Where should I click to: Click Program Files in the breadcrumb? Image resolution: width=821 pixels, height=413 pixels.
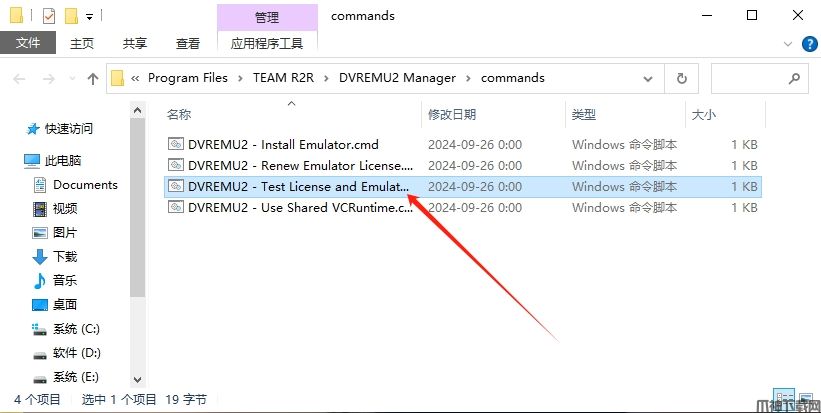187,78
